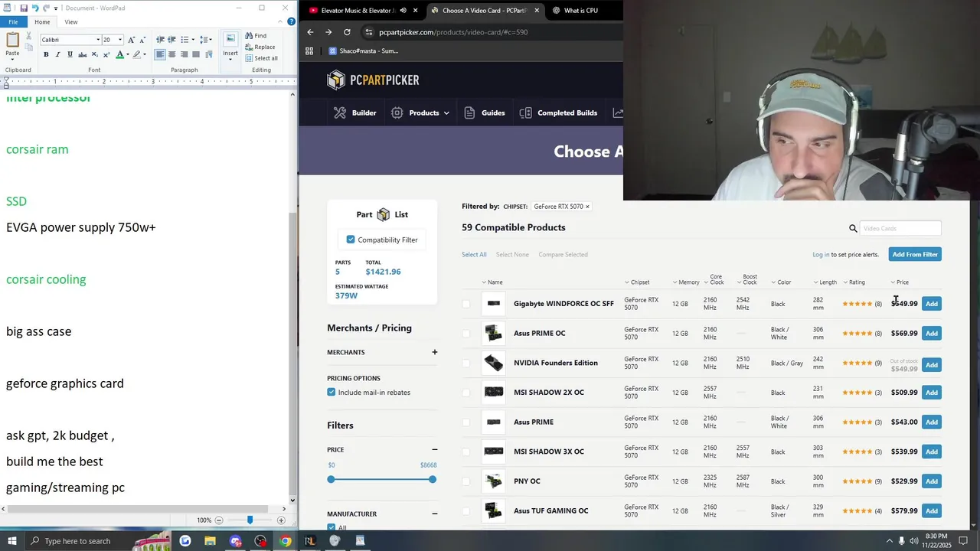The image size is (980, 551).
Task: Open WordPad Help icon
Action: pyautogui.click(x=289, y=22)
